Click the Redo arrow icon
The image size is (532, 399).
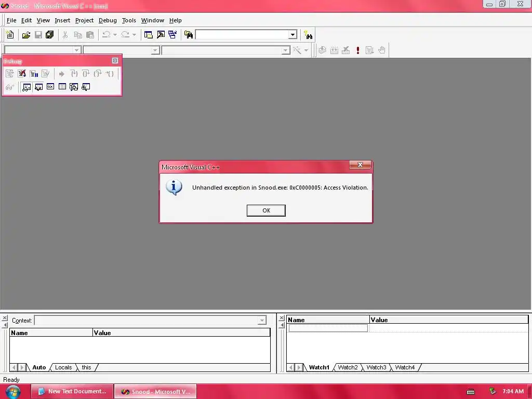tap(126, 35)
